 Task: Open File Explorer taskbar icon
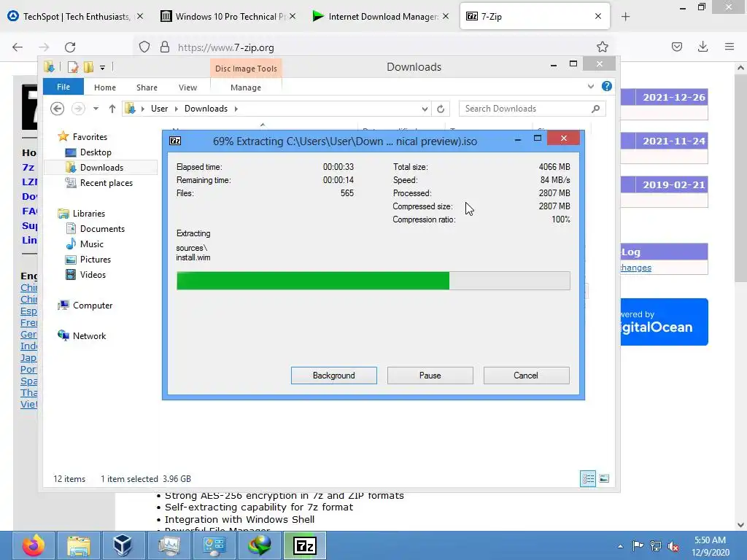tap(79, 545)
